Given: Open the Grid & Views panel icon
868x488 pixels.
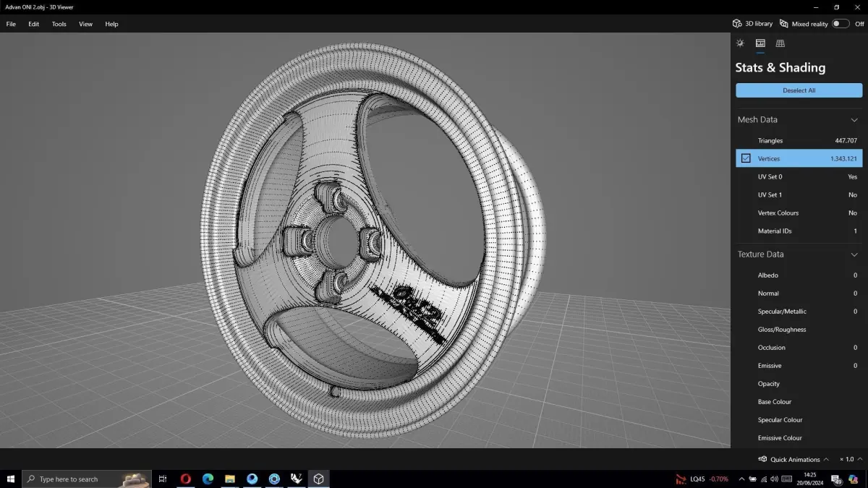Looking at the screenshot, I should pyautogui.click(x=780, y=43).
